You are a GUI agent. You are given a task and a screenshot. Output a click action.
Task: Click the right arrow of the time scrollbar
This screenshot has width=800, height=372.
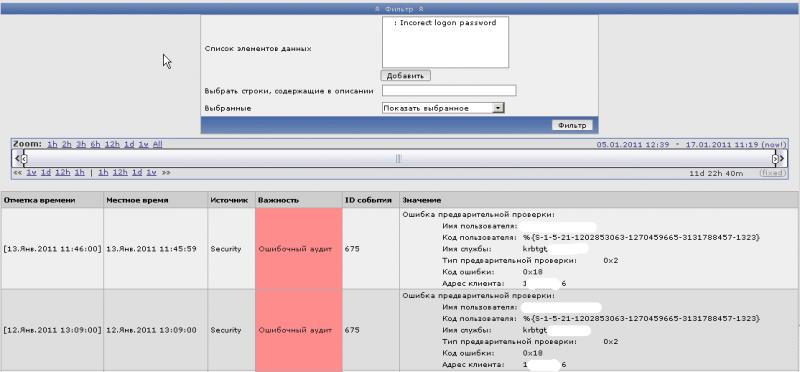tap(782, 159)
